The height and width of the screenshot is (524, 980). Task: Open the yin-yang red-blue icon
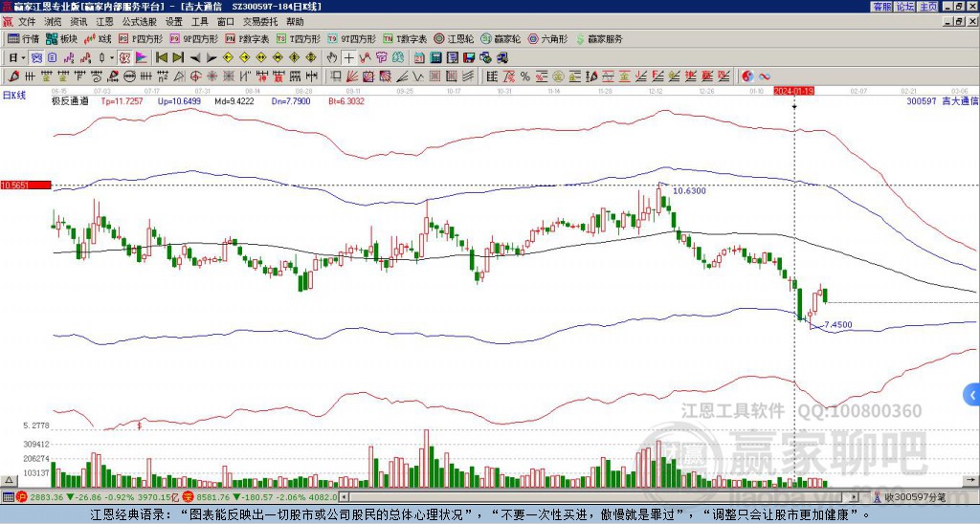747,76
